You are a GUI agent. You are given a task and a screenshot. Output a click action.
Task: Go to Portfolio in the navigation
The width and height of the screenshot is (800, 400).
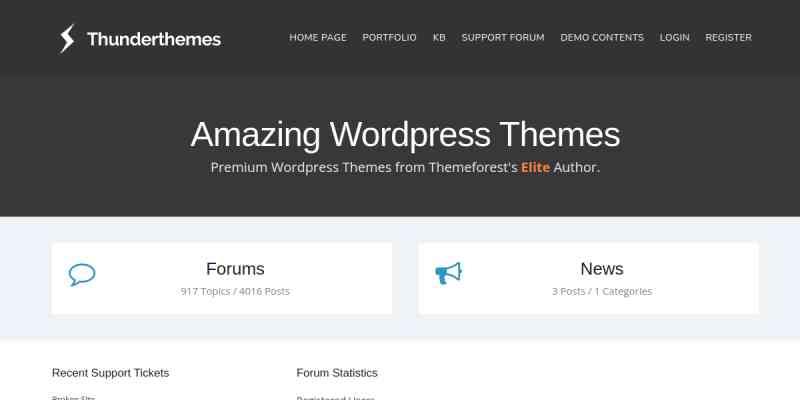(x=389, y=38)
